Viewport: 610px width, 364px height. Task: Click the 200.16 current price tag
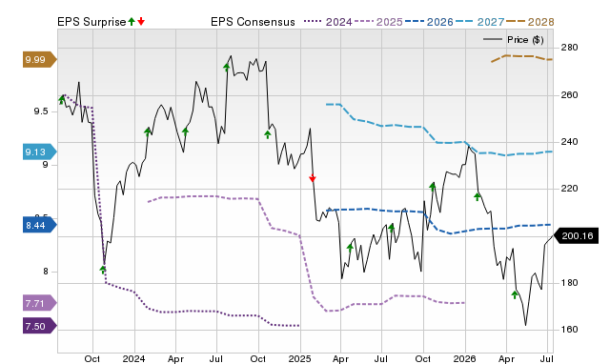576,235
